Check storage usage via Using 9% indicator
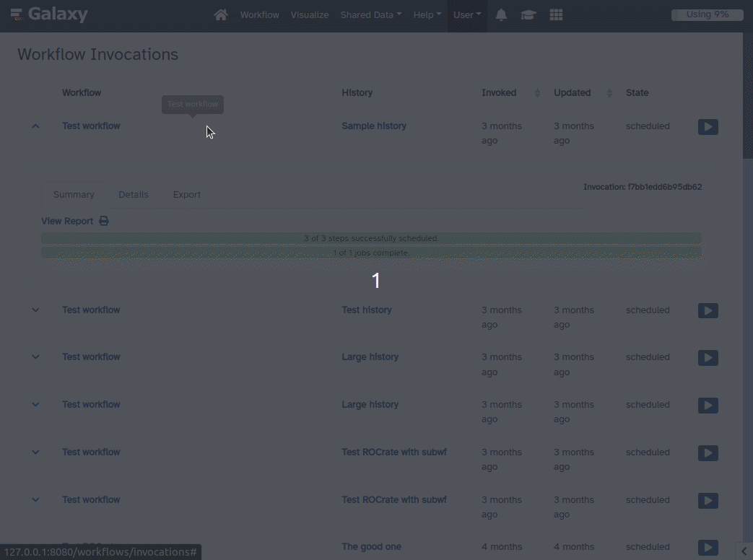Screen dimensions: 753x560 tap(707, 14)
